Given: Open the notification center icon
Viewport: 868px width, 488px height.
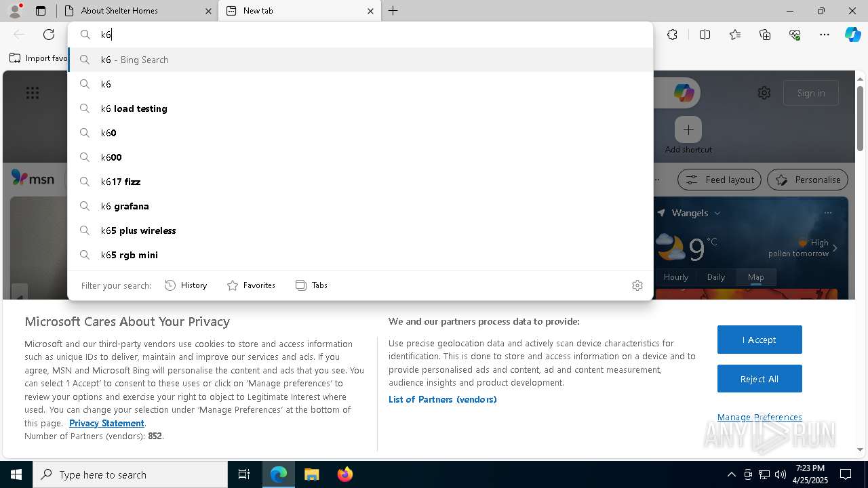Looking at the screenshot, I should point(846,474).
